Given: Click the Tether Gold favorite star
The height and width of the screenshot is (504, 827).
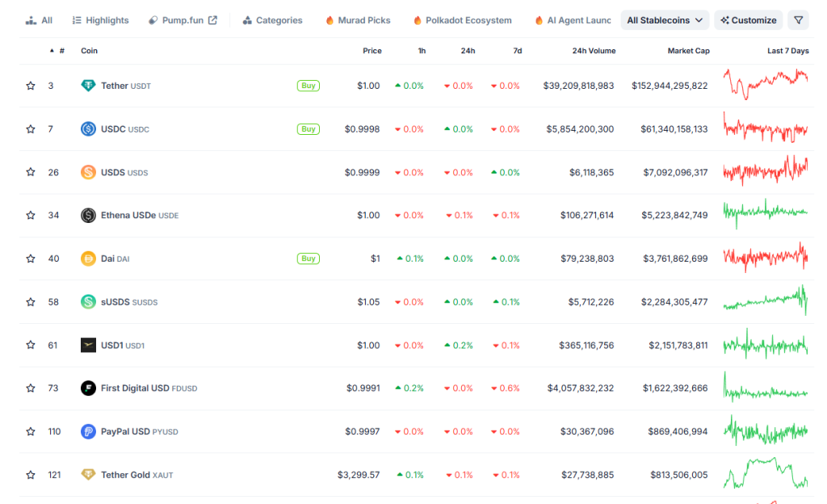Looking at the screenshot, I should [x=31, y=474].
